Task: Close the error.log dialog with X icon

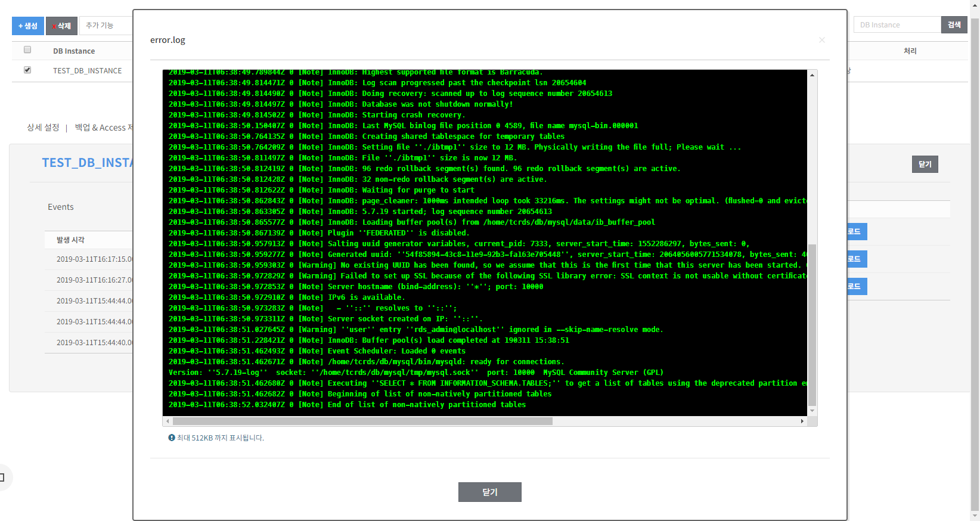Action: (x=822, y=40)
